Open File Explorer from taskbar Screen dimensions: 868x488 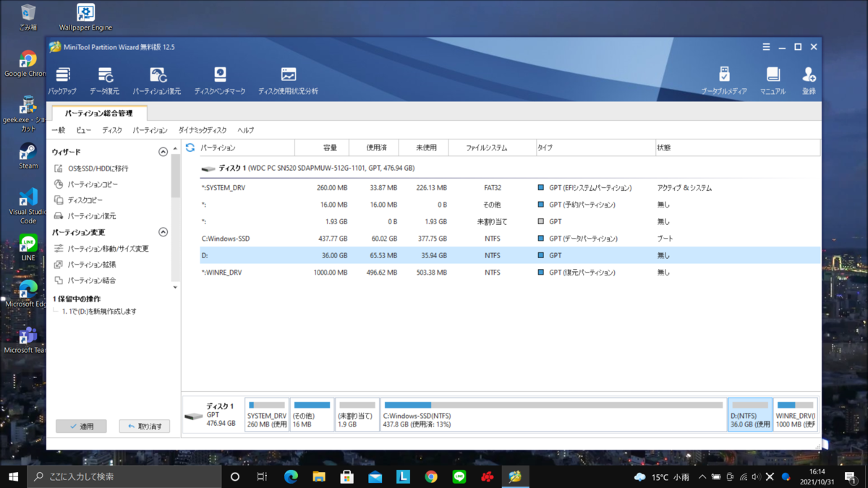319,476
